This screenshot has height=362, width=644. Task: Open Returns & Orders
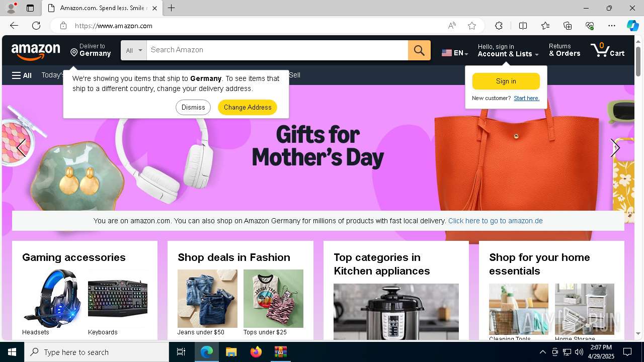point(565,50)
